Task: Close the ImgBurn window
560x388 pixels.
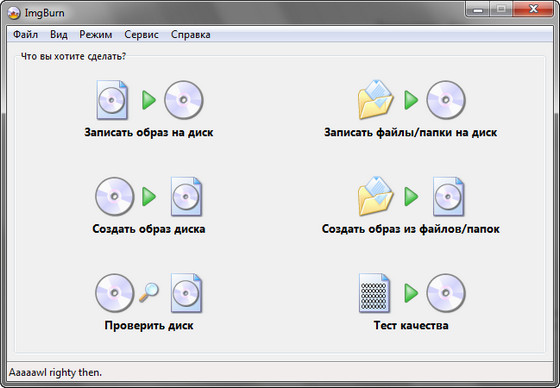Action: [533, 9]
